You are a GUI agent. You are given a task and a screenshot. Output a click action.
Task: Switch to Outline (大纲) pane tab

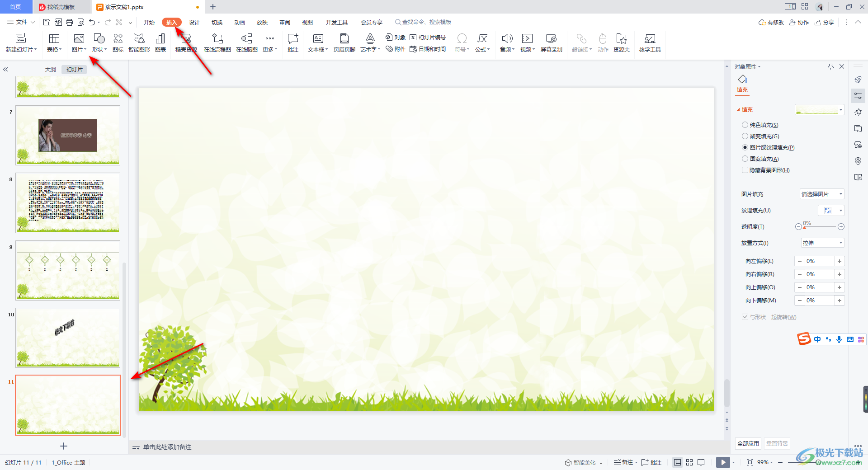(x=51, y=69)
